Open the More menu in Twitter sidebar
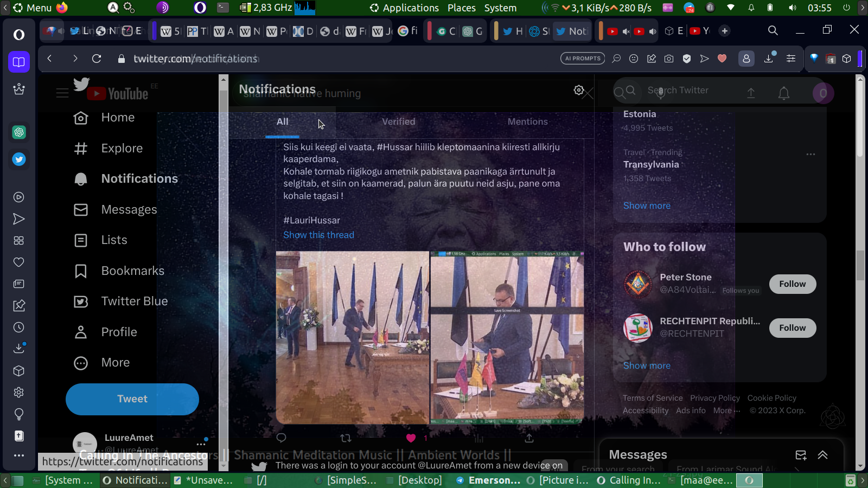868x488 pixels. click(102, 363)
